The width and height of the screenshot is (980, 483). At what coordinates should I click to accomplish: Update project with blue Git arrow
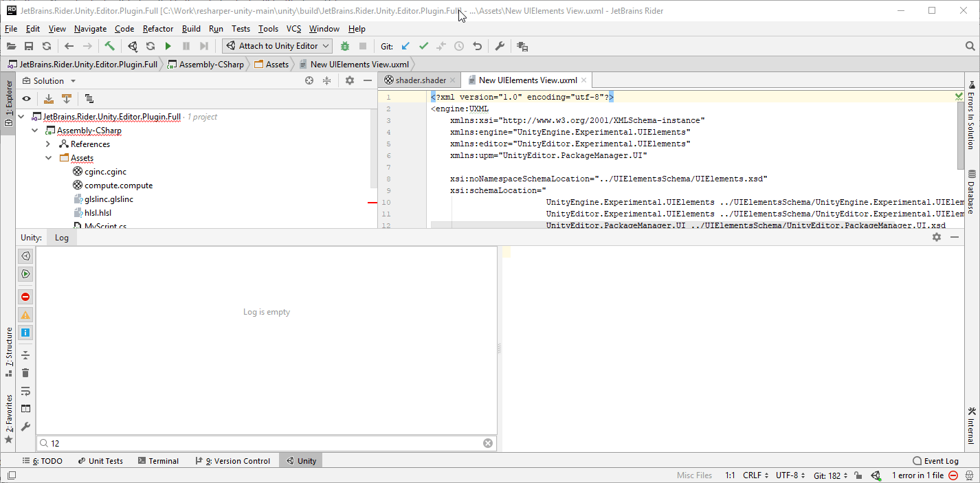coord(405,46)
